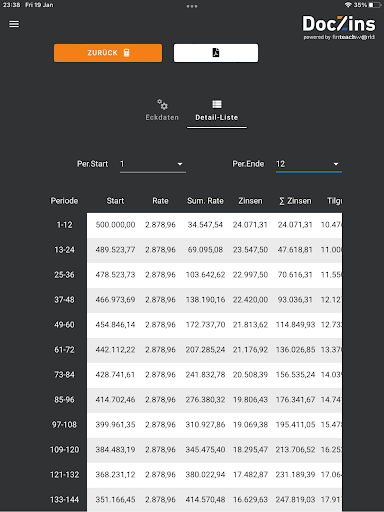Viewport: 384px width, 512px height.
Task: Select period row 73-84
Action: tap(64, 375)
